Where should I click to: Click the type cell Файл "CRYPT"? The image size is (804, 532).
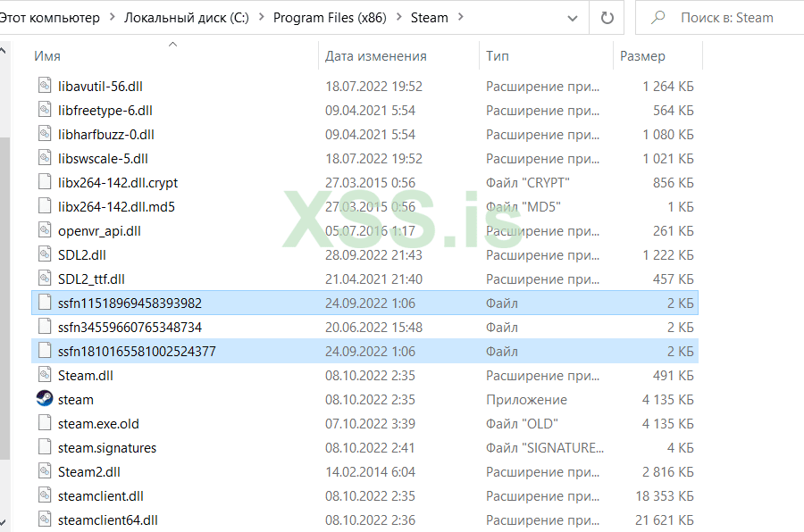[x=528, y=182]
